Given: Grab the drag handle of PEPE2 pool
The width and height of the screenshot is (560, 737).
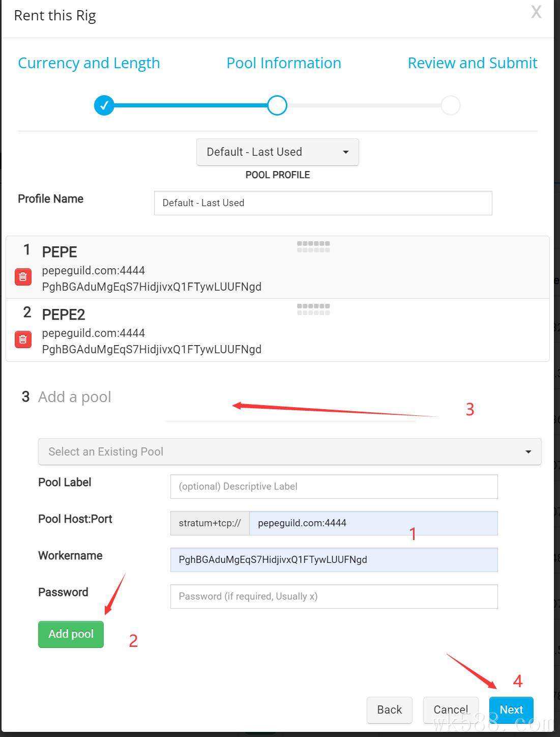Looking at the screenshot, I should (313, 309).
